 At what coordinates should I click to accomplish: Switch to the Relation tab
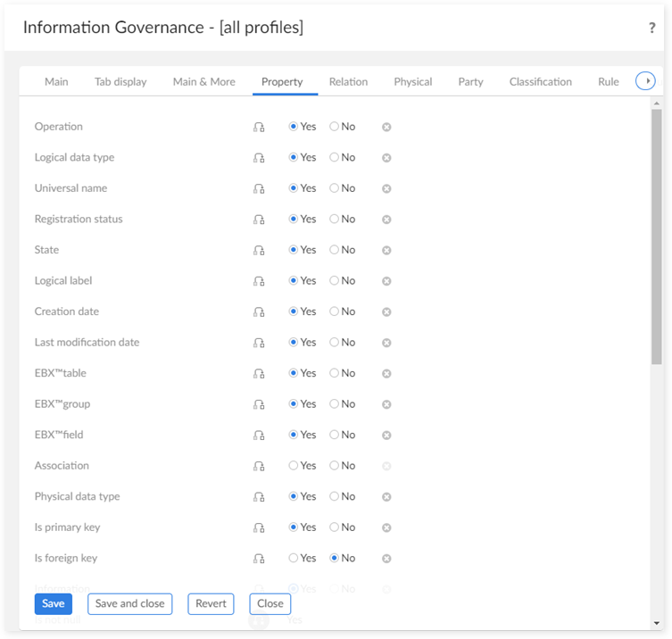(348, 82)
